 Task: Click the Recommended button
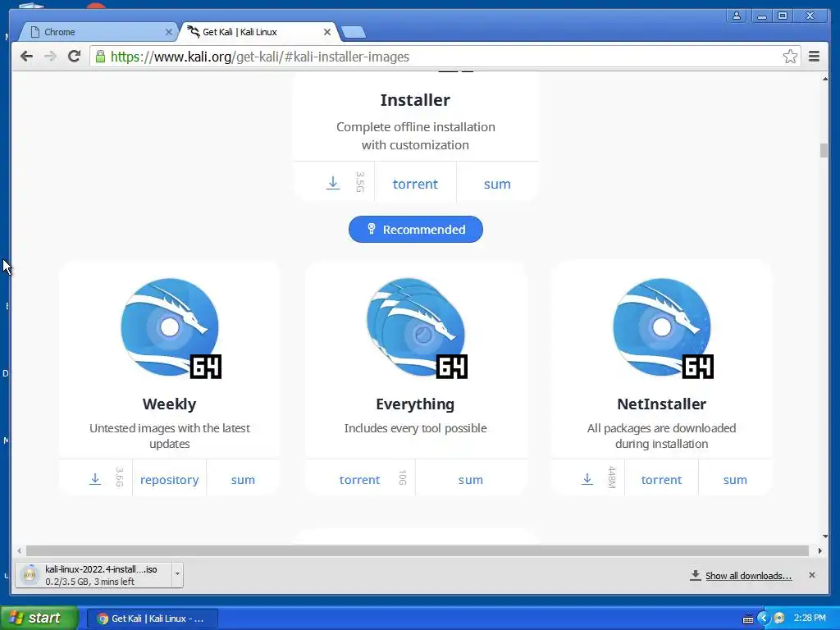[x=416, y=230]
